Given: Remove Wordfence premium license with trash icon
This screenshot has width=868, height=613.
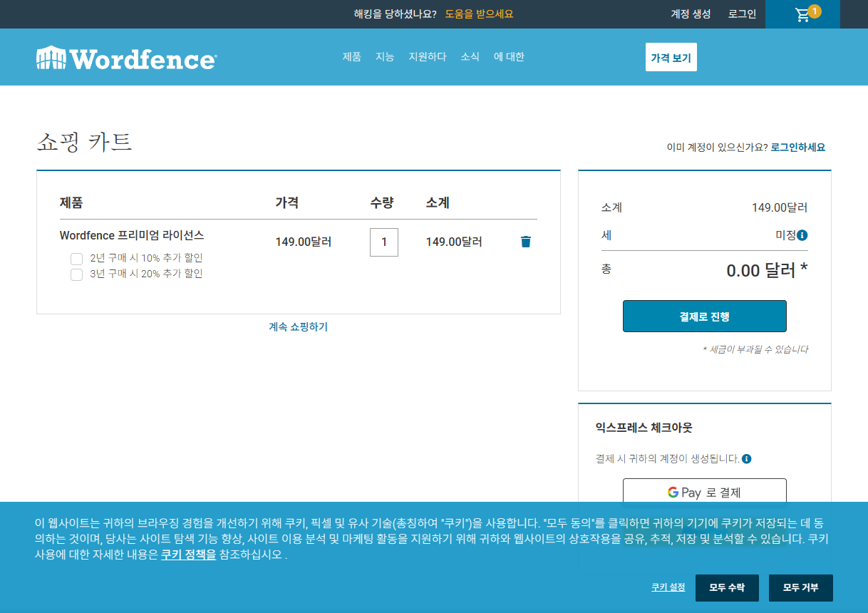Looking at the screenshot, I should coord(526,242).
